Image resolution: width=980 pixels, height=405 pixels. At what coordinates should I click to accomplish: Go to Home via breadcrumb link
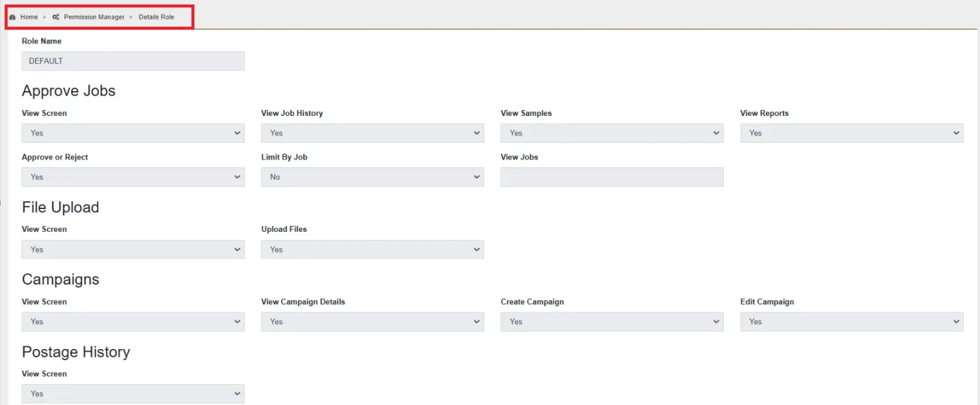[29, 17]
